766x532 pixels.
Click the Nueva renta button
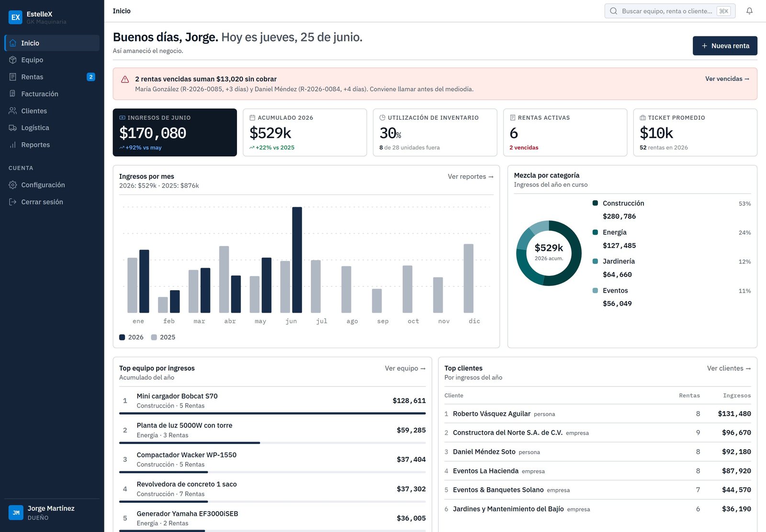[x=725, y=46]
